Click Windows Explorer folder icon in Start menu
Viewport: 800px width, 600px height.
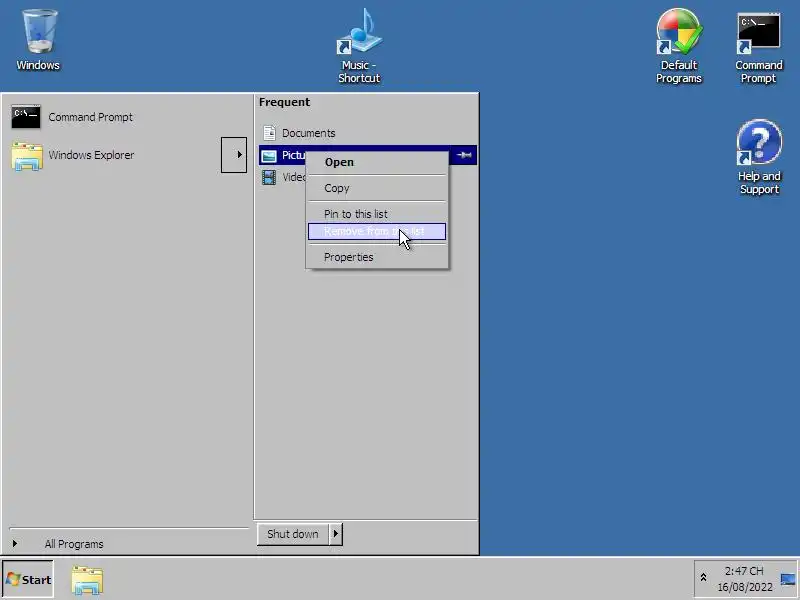tap(27, 156)
